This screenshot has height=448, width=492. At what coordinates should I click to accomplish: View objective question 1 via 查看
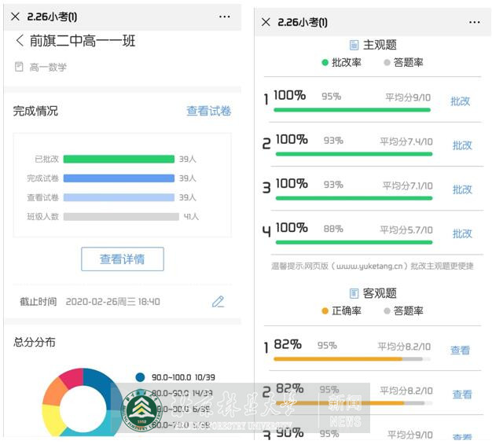pyautogui.click(x=460, y=351)
